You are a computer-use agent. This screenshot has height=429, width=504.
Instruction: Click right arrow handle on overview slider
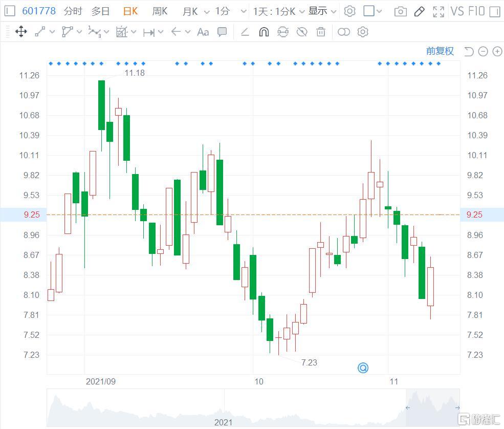(x=457, y=408)
